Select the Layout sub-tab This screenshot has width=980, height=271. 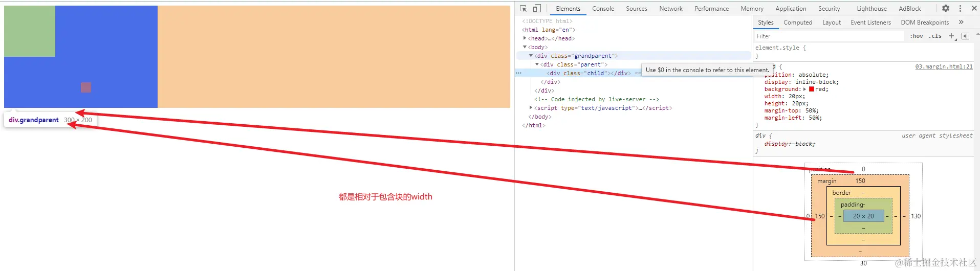pos(832,22)
